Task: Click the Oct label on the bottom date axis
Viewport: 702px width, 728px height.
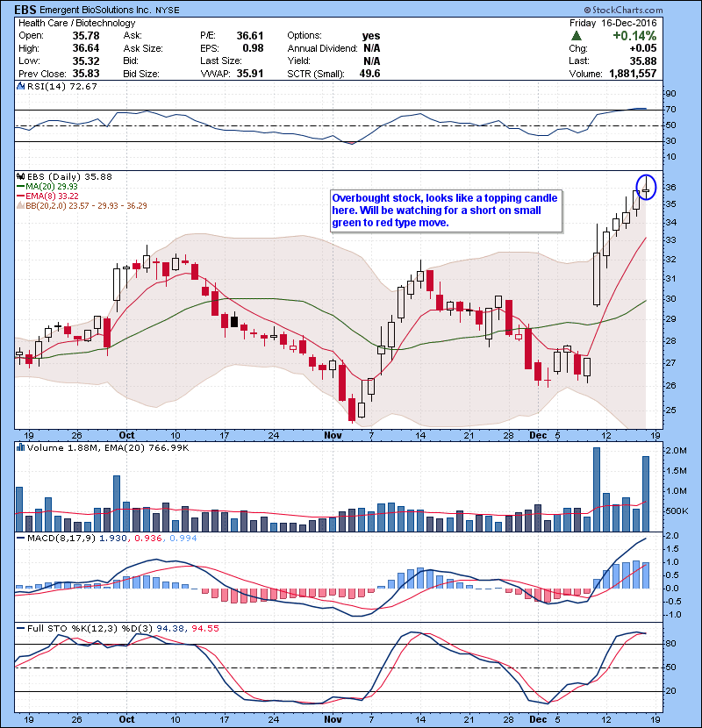Action: click(x=126, y=719)
